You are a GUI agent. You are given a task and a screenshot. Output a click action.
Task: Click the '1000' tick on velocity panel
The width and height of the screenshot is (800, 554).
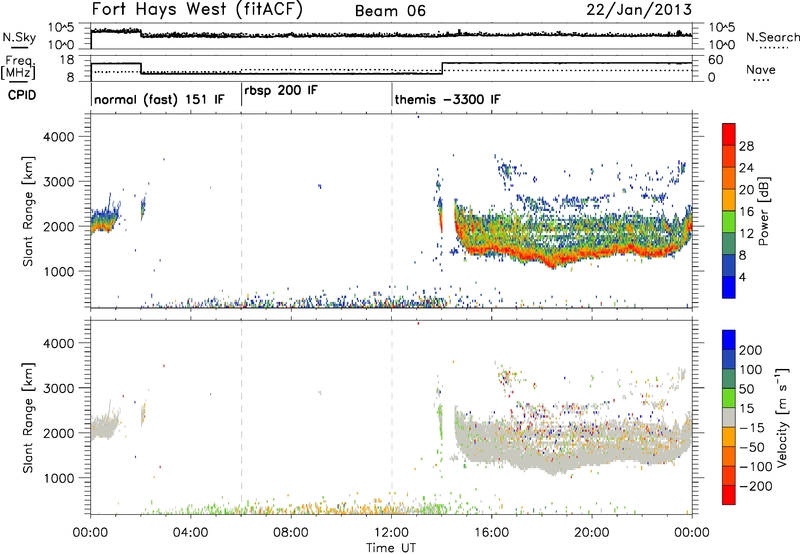coord(59,478)
